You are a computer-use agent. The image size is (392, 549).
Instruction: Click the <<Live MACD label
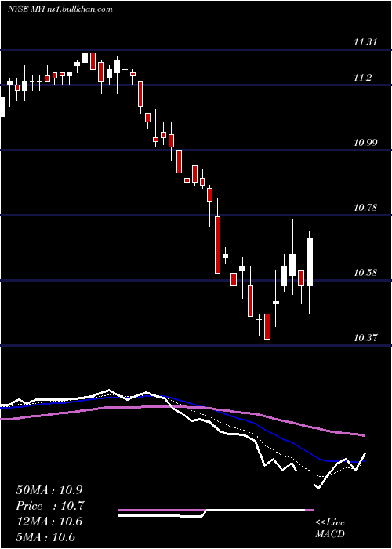click(x=330, y=528)
